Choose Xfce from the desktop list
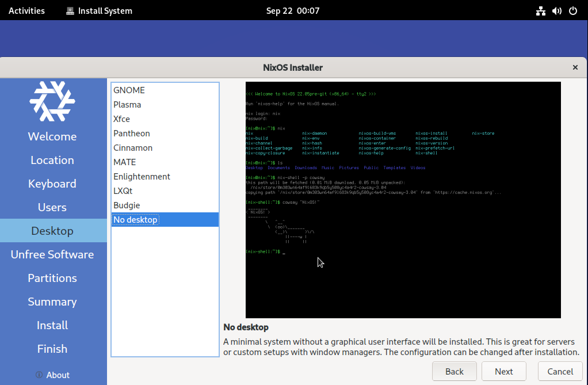Screen dimensions: 588x385 coord(121,119)
